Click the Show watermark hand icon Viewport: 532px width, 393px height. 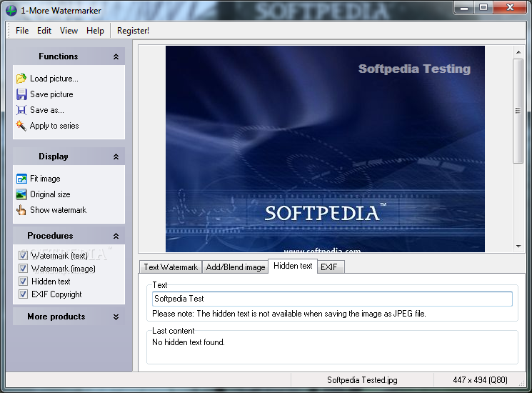[x=21, y=210]
